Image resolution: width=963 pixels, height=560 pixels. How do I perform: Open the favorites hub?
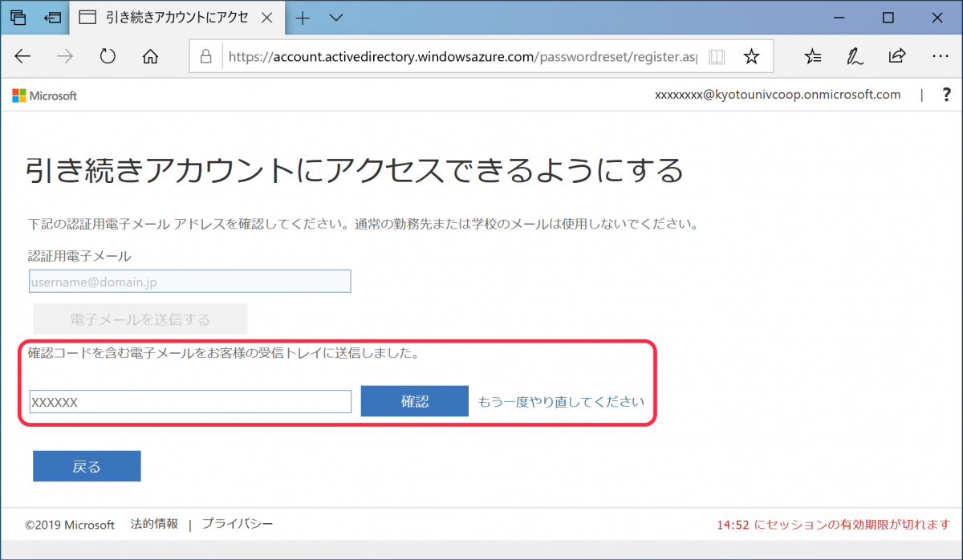[813, 56]
